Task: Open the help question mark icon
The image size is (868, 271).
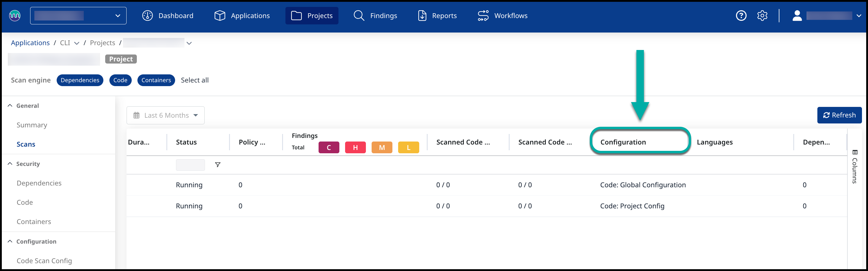Action: pyautogui.click(x=741, y=15)
